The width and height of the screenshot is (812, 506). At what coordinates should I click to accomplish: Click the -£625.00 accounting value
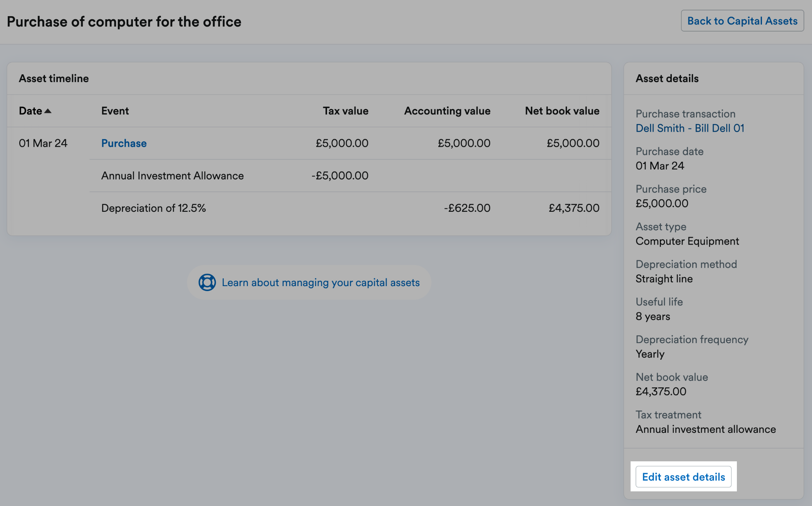pyautogui.click(x=467, y=208)
